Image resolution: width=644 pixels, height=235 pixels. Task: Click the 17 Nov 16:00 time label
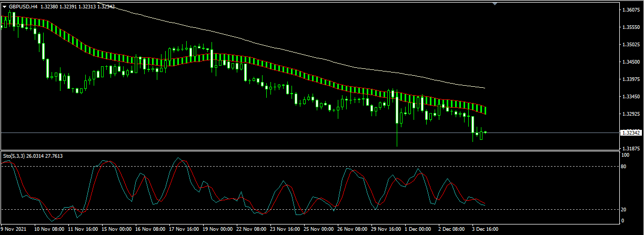point(184,229)
